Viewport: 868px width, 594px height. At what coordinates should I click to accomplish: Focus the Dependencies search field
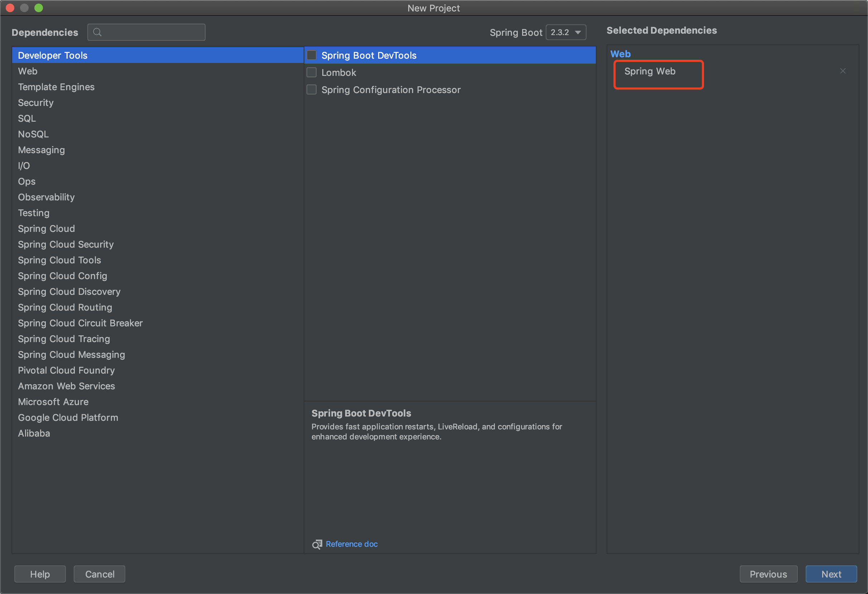146,32
